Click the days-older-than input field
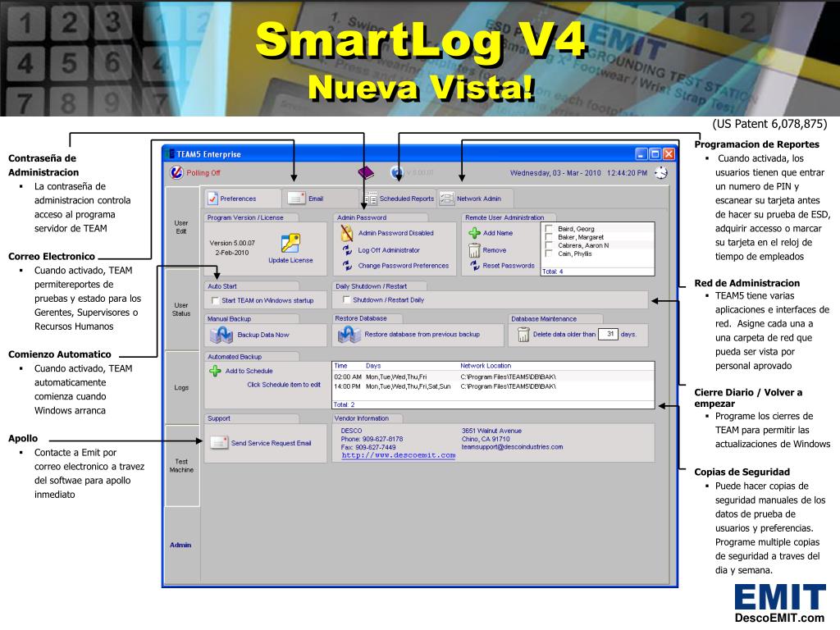Screen dimensions: 840x630 608,334
